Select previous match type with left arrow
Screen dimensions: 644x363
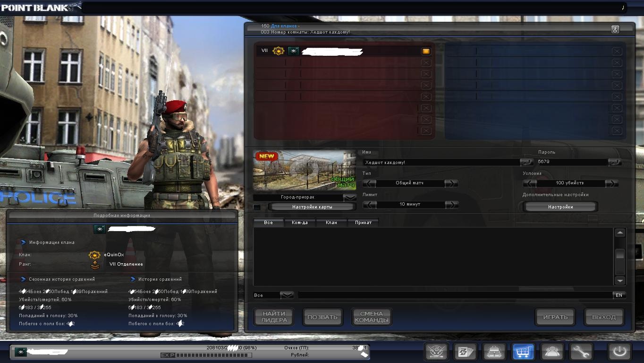tap(369, 183)
